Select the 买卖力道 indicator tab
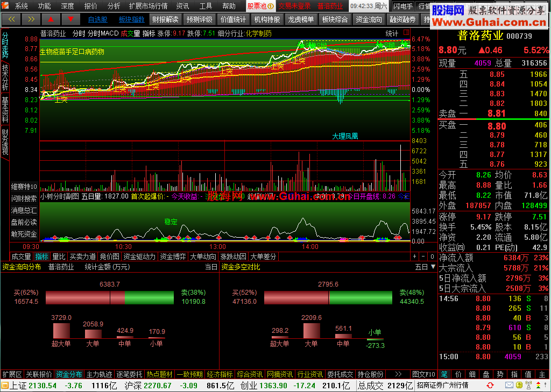 (82, 257)
